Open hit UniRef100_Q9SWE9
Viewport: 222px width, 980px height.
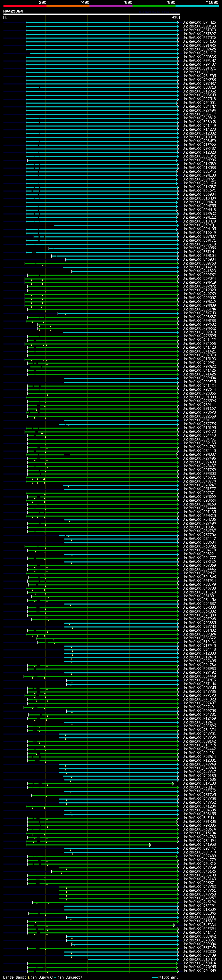click(x=199, y=141)
